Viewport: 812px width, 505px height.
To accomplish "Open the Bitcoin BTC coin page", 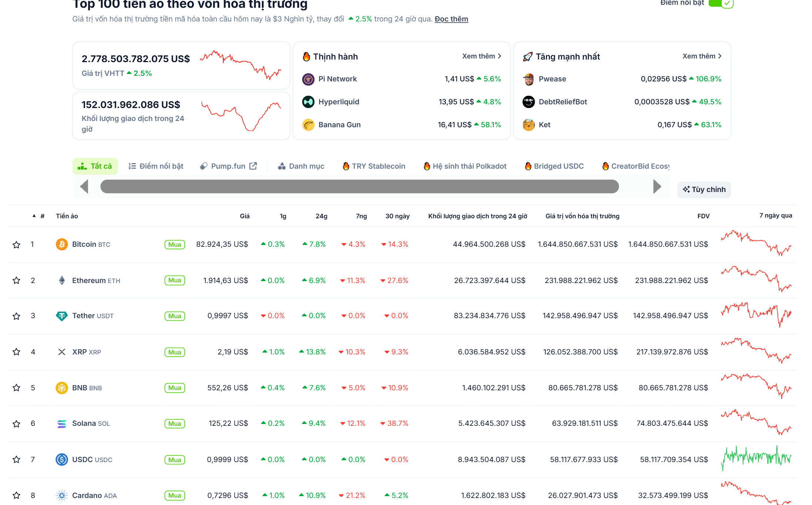I will pos(91,244).
